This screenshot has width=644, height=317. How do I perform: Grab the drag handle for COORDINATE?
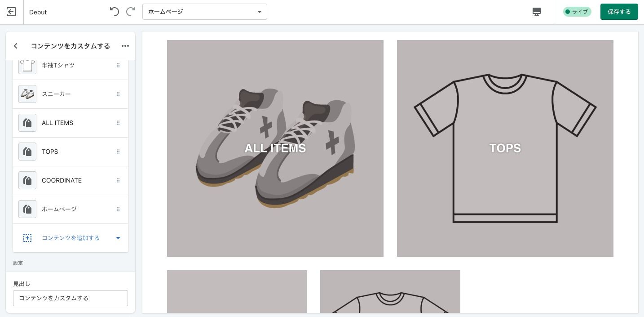click(x=118, y=180)
